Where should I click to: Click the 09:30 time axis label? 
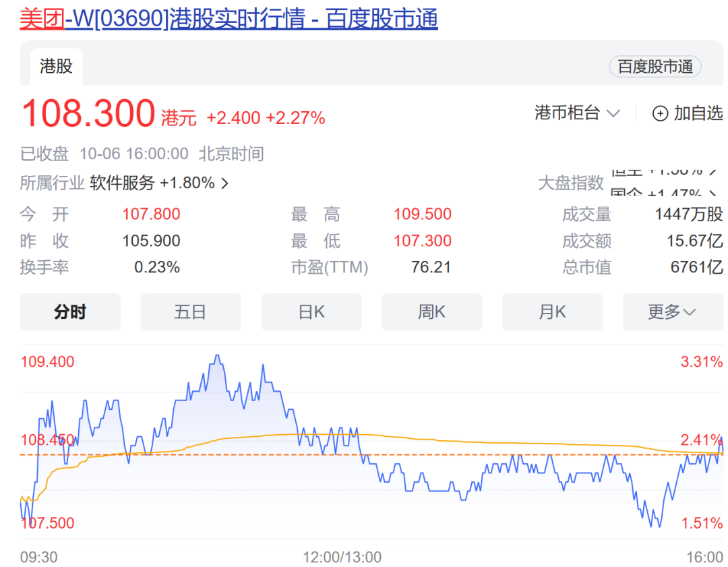click(39, 557)
